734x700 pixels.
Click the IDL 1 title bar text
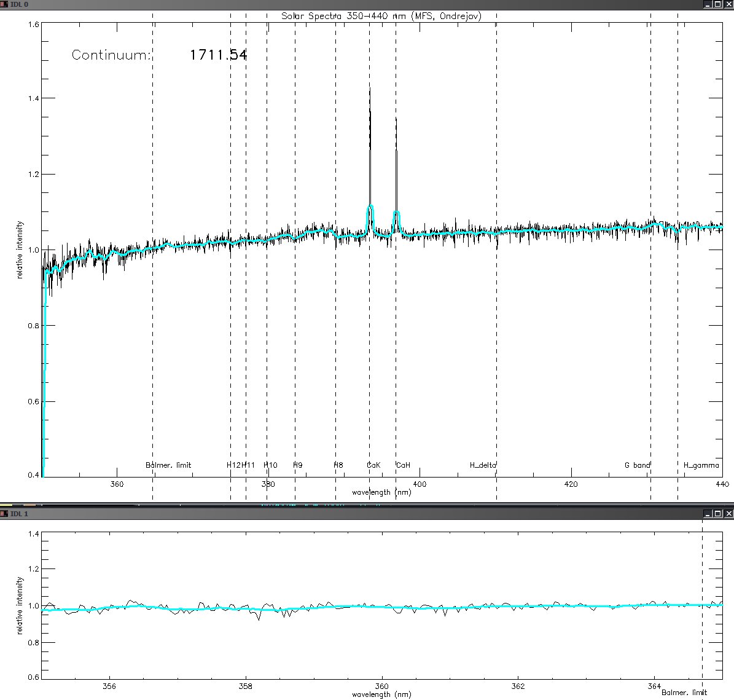point(19,514)
